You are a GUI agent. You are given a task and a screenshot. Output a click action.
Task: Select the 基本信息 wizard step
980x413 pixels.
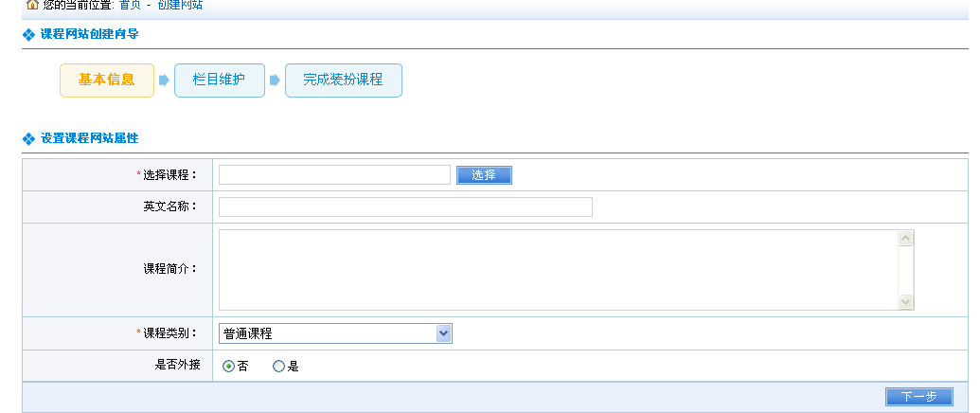[107, 81]
